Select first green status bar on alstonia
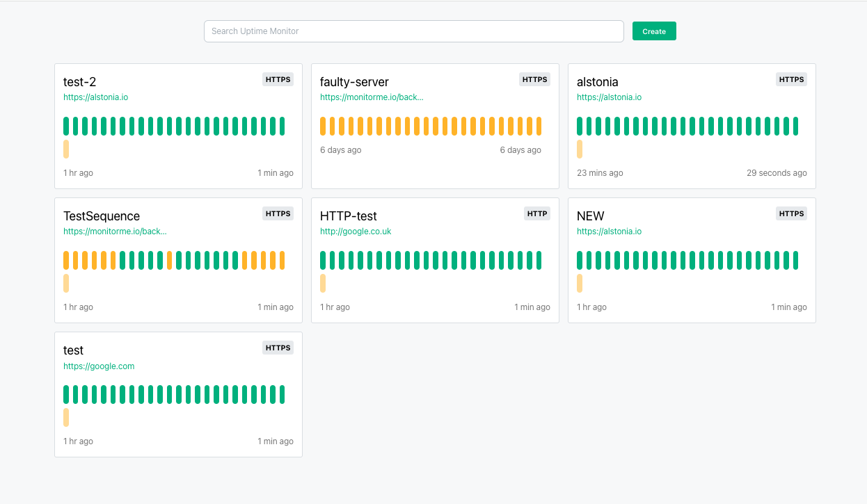This screenshot has height=504, width=867. coord(580,126)
